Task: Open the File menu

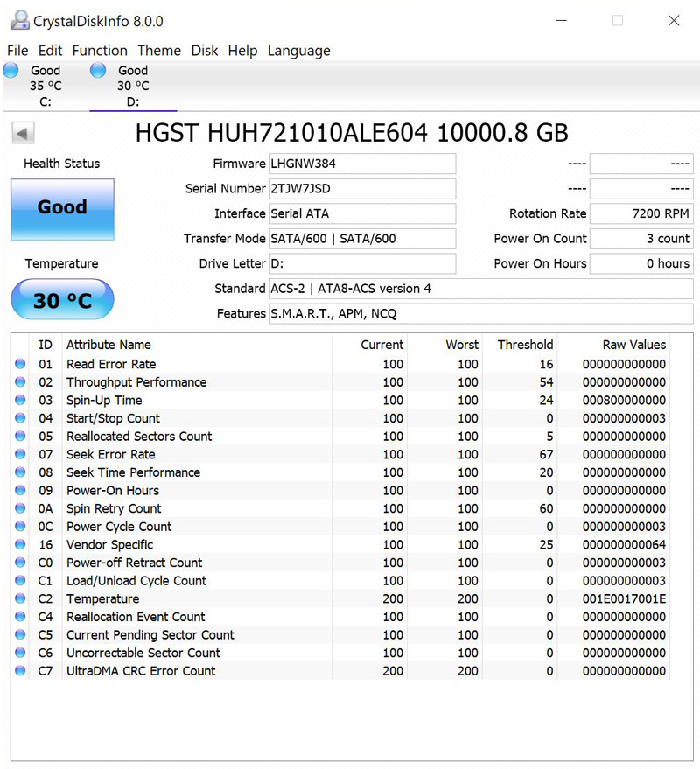Action: [17, 51]
